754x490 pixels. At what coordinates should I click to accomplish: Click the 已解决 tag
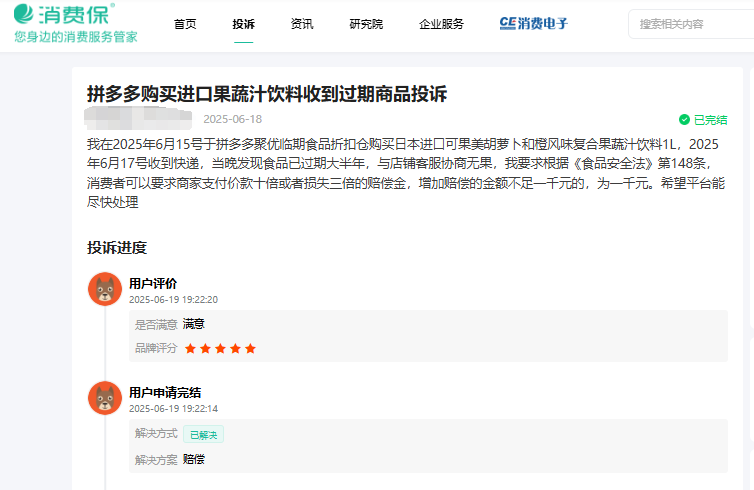click(203, 435)
